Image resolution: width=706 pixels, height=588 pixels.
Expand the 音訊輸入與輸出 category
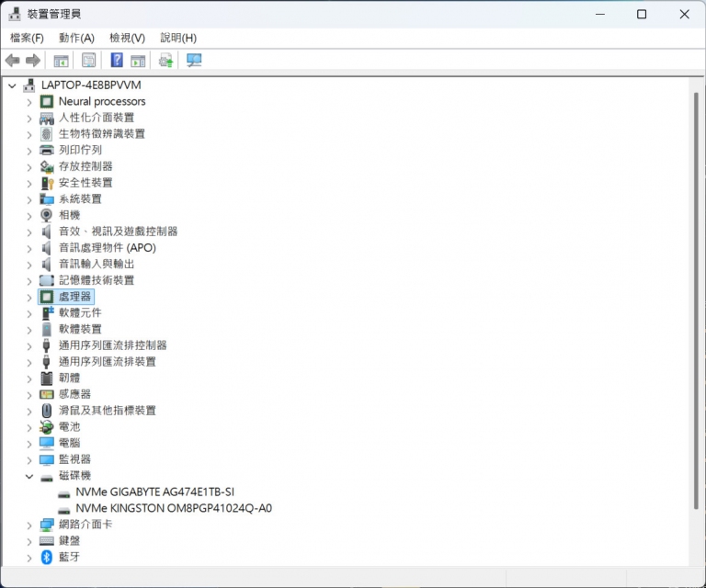29,265
